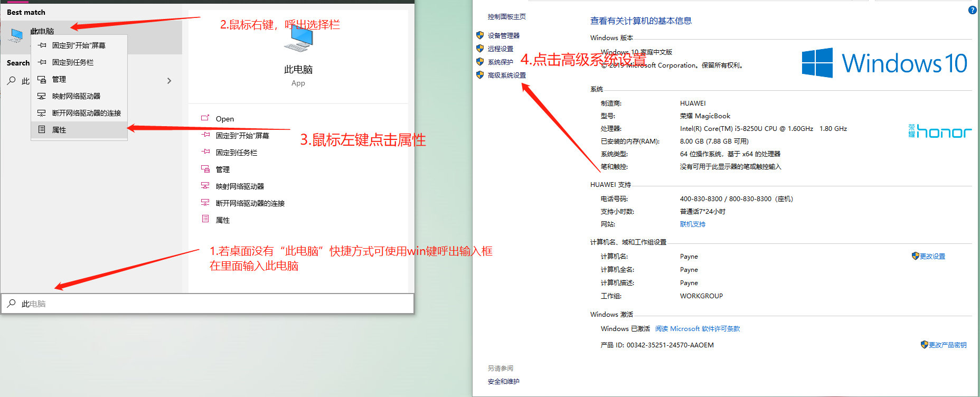Select 固定到任务栏 in the context menu
The image size is (980, 397).
(x=73, y=62)
